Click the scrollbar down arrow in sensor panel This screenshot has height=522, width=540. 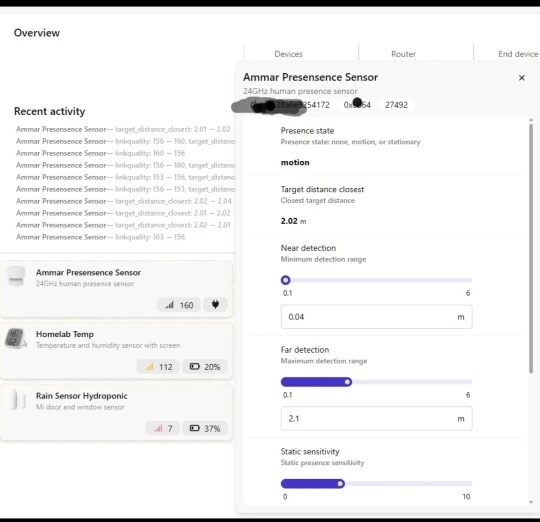531,502
